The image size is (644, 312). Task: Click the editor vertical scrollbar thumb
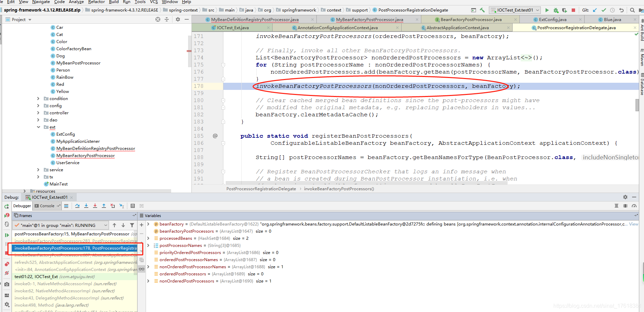637,105
